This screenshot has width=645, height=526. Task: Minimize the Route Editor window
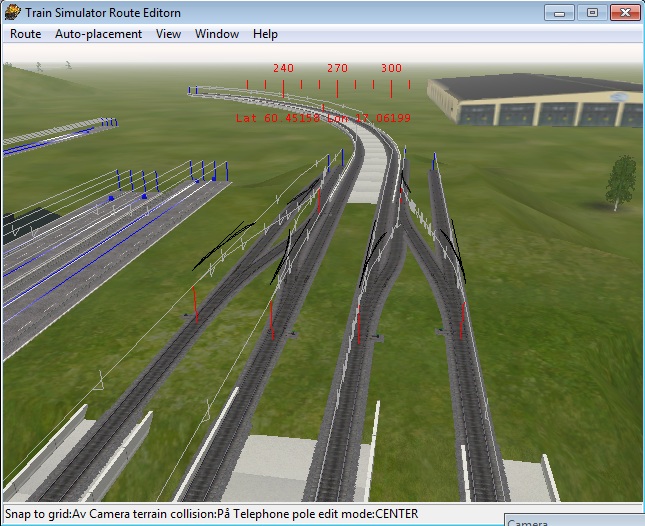click(562, 12)
